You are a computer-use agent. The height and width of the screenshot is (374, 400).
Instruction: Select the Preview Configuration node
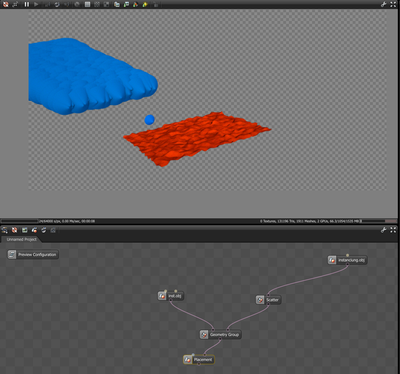tap(33, 254)
